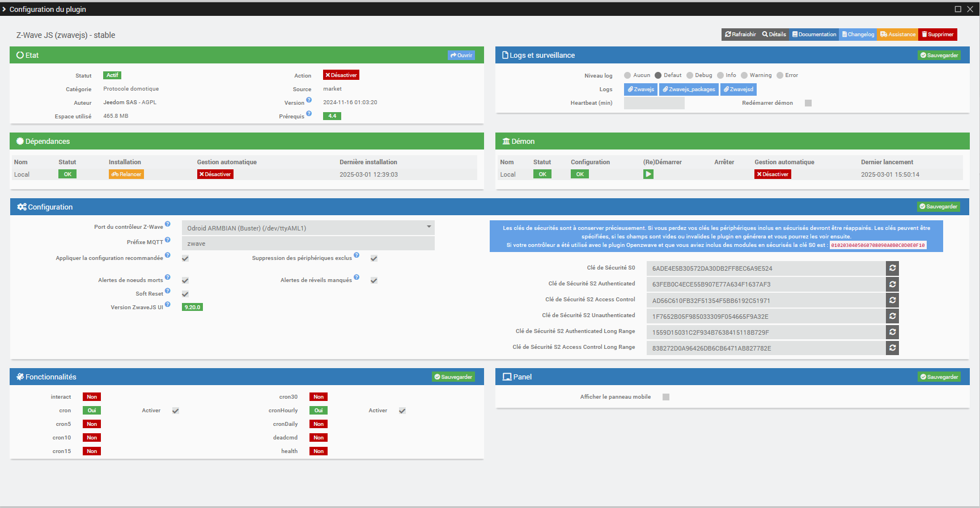Regenerate the S2 Access Control key

point(892,300)
